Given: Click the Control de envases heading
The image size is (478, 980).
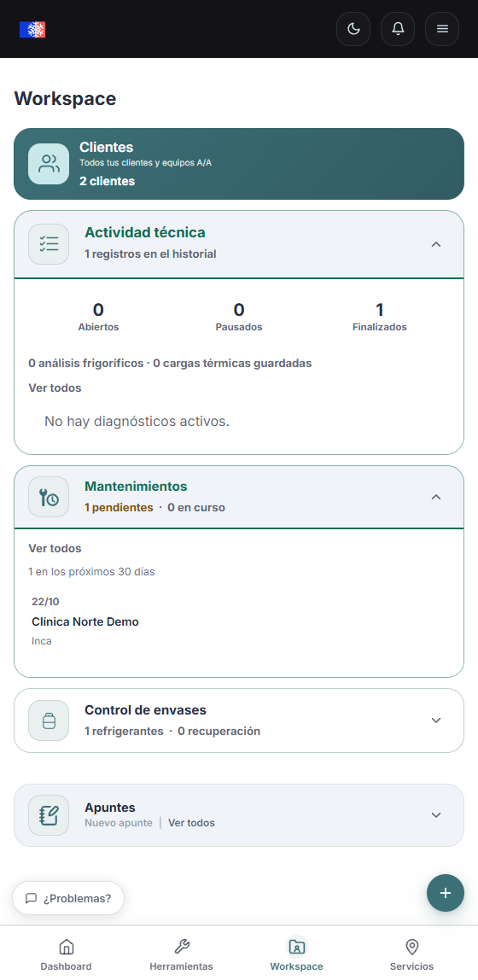Looking at the screenshot, I should 146,710.
